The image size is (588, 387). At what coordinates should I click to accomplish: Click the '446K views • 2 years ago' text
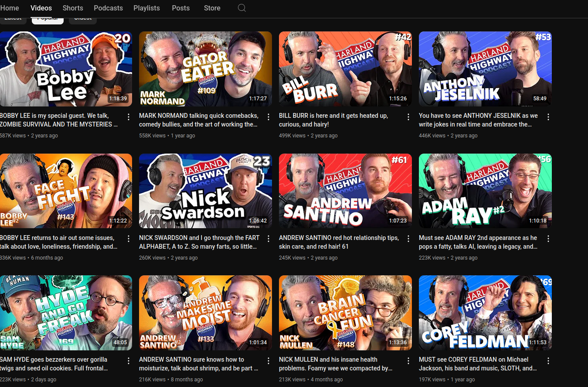[448, 136]
